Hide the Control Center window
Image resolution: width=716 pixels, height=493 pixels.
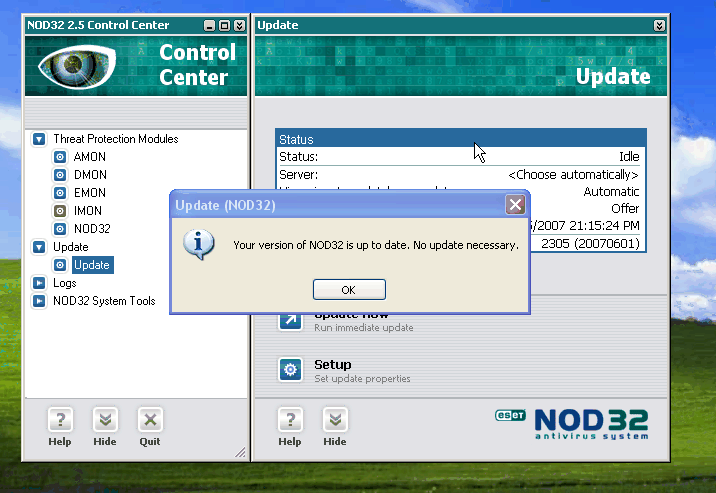coord(105,427)
